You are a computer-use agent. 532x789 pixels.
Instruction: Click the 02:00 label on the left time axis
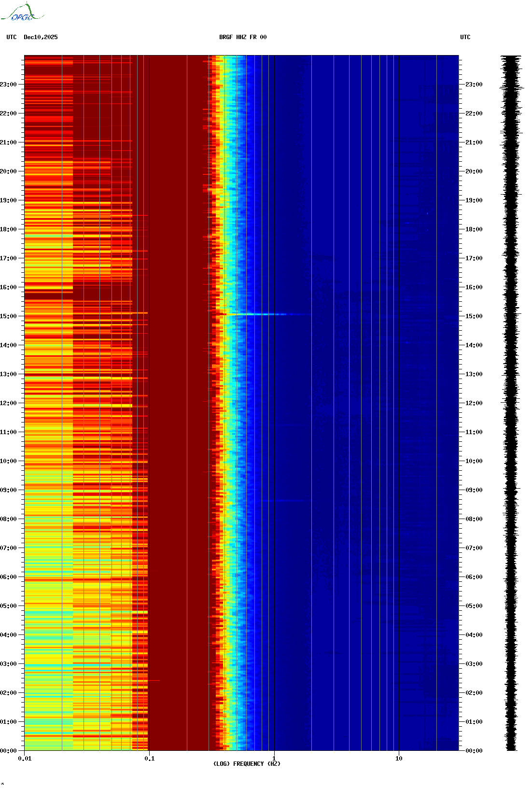(8, 693)
